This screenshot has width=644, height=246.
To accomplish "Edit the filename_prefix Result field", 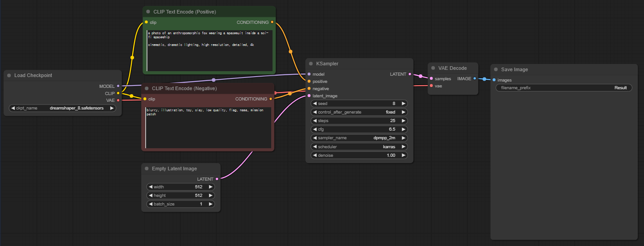I will pos(564,88).
